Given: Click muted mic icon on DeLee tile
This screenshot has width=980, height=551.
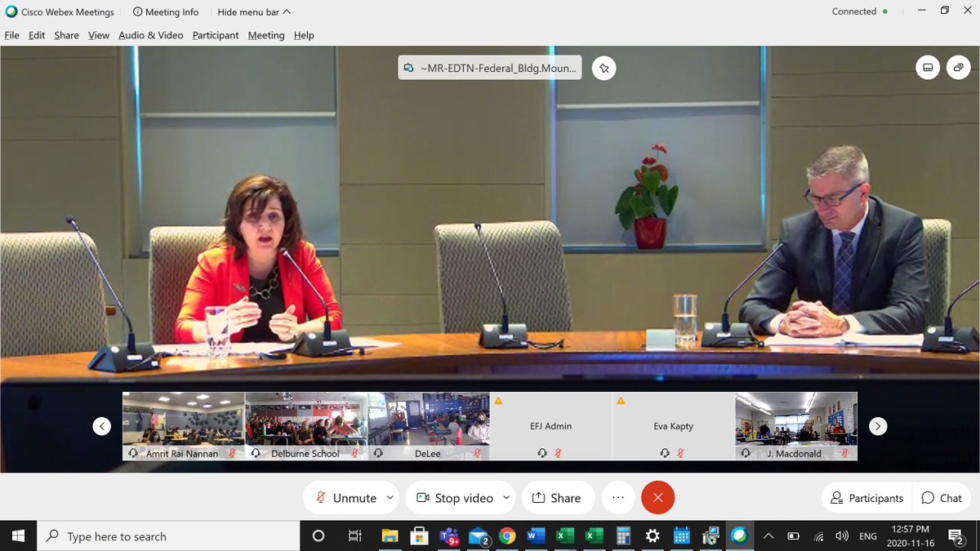Looking at the screenshot, I should pyautogui.click(x=478, y=453).
